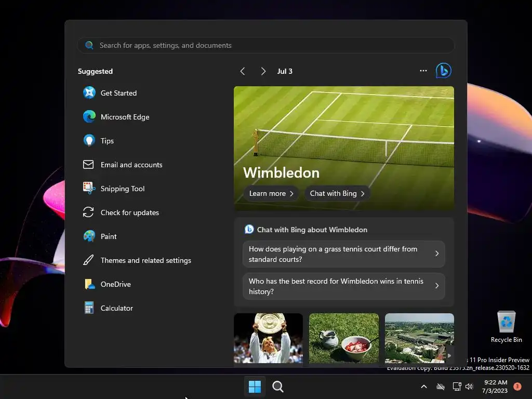Select the Themes and related settings label
This screenshot has height=399, width=532.
(x=146, y=260)
